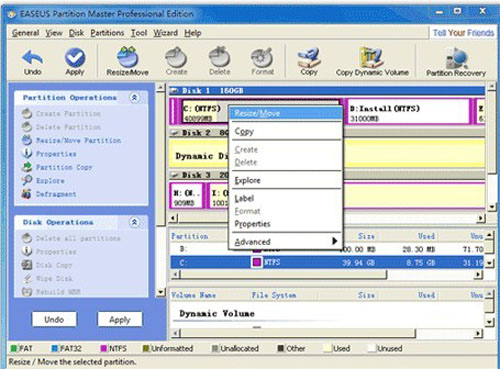This screenshot has width=500, height=369.
Task: Collapse the Disk Operations panel
Action: pyautogui.click(x=134, y=222)
